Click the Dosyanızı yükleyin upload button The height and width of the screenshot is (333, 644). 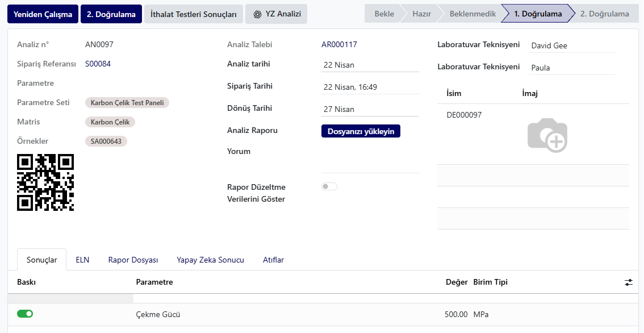click(361, 131)
